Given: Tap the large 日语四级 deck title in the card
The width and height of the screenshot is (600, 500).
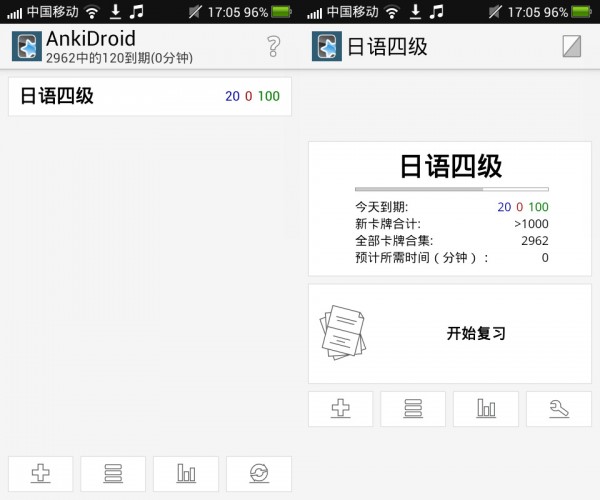Looking at the screenshot, I should pos(451,166).
